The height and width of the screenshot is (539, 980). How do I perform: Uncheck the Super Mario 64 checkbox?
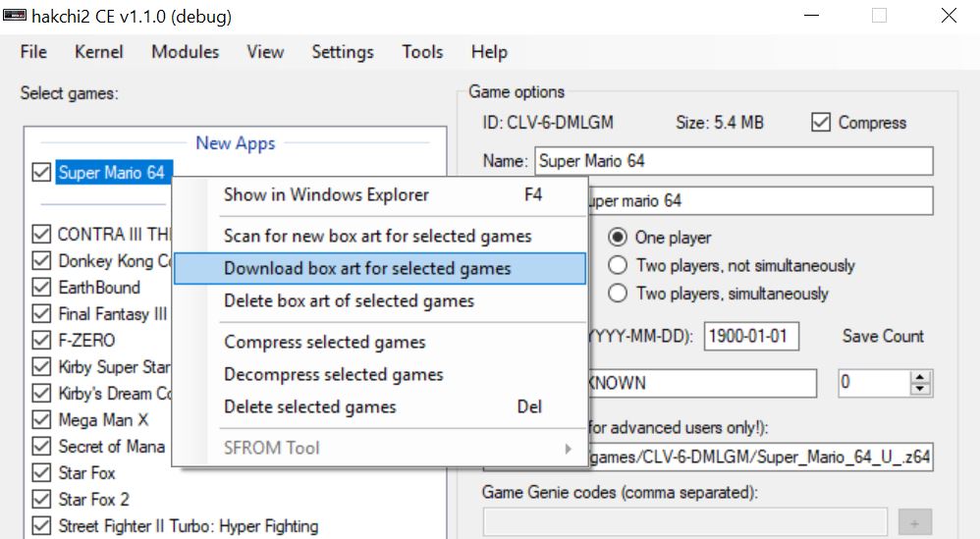[41, 173]
